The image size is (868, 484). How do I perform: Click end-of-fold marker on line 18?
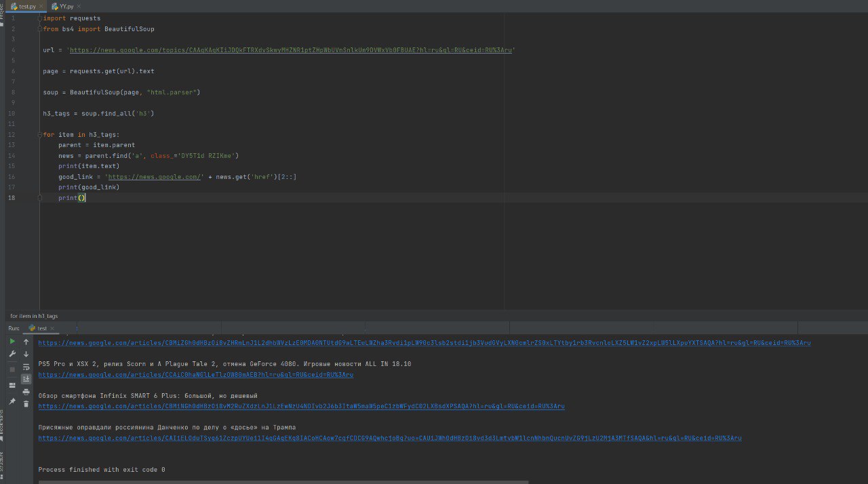click(39, 197)
